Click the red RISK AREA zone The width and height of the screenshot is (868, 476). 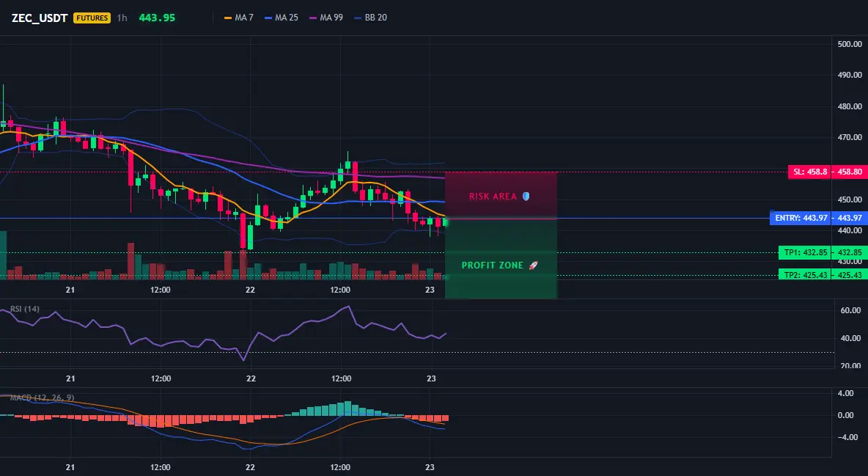[501, 196]
